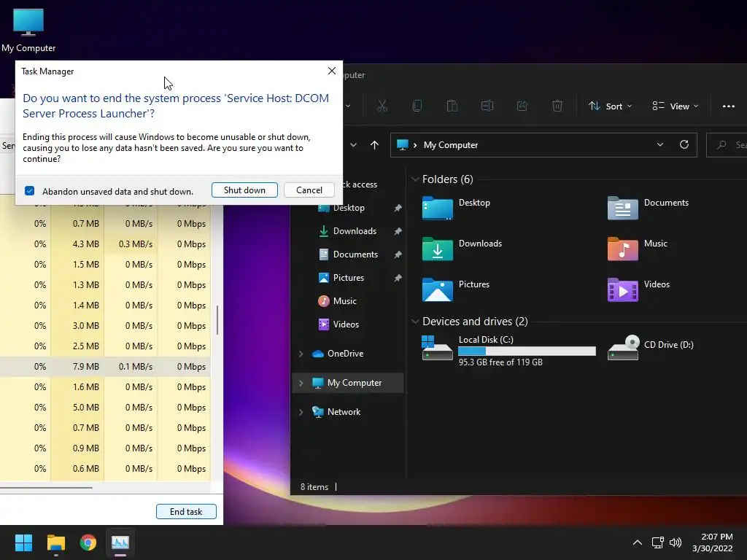Click Cancel in Task Manager dialog
747x560 pixels.
tap(309, 190)
